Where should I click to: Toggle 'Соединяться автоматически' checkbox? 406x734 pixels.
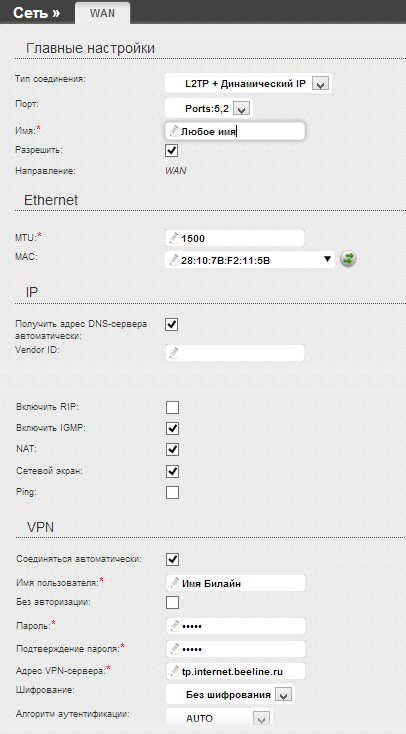(172, 559)
